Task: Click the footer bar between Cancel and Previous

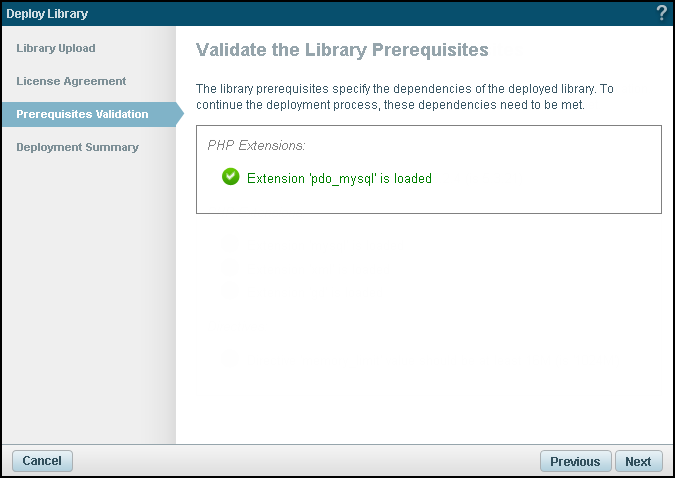Action: tap(300, 461)
